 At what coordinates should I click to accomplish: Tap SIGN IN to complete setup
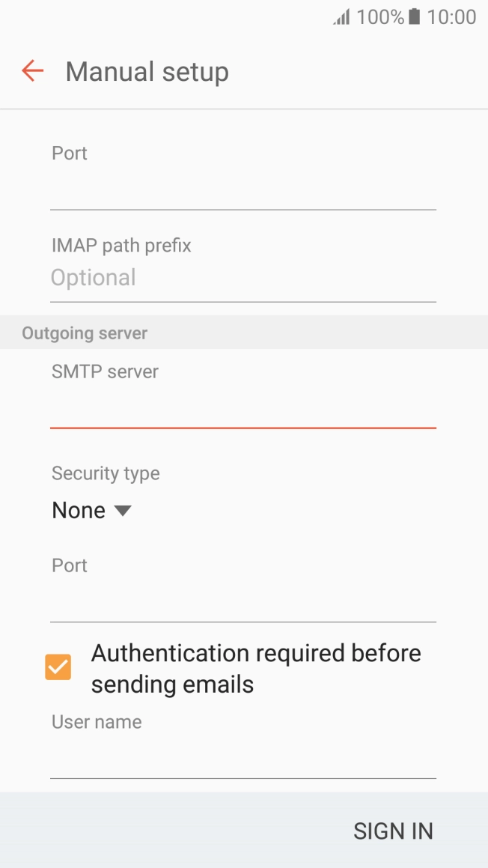pos(393,831)
